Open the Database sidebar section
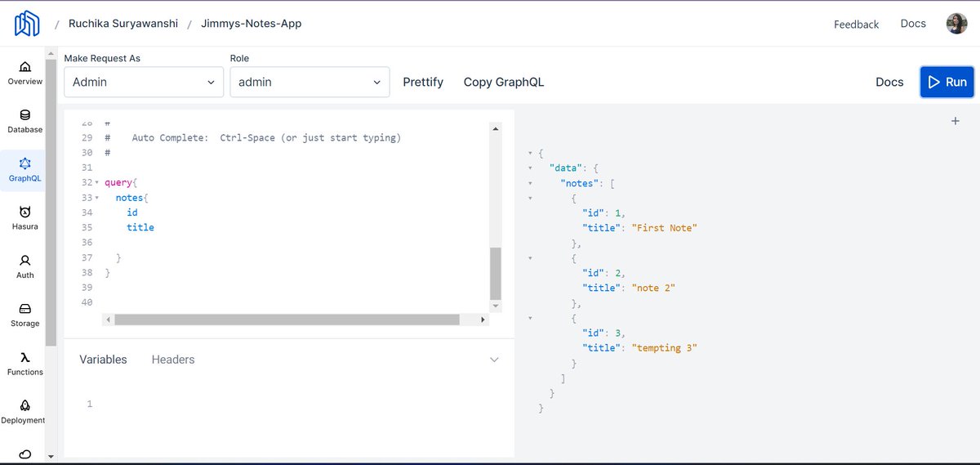This screenshot has width=980, height=465. point(25,121)
